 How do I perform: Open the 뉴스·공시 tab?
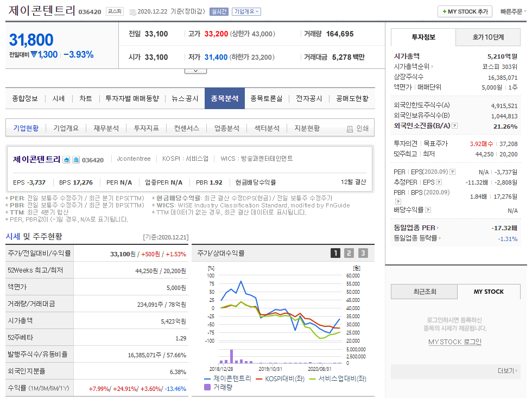(x=185, y=98)
